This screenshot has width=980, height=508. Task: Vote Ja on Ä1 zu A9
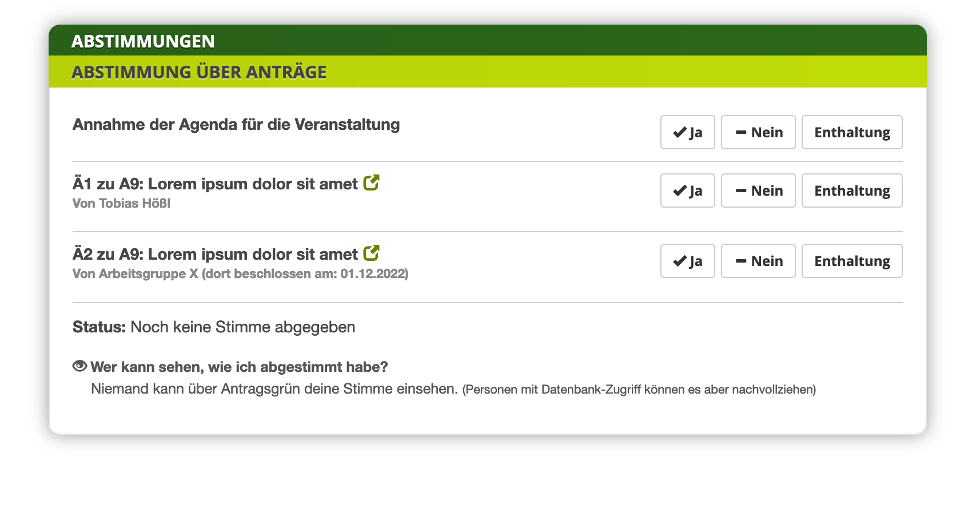(687, 190)
